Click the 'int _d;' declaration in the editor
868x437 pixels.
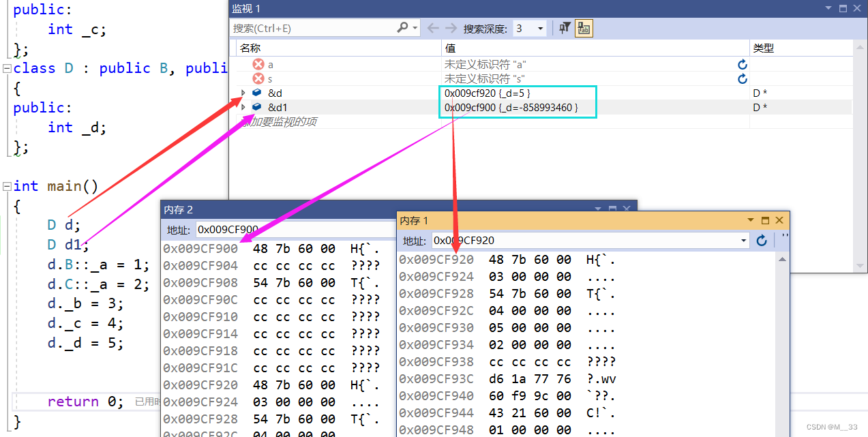click(77, 127)
